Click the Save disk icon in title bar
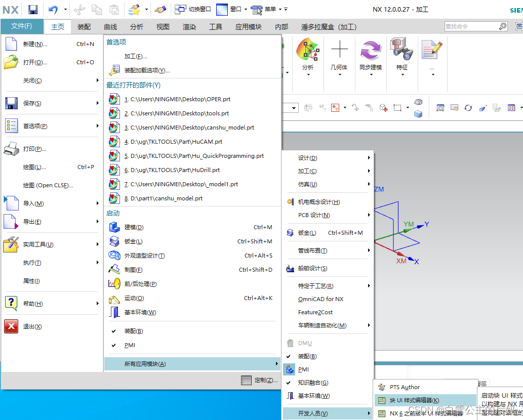Image resolution: width=523 pixels, height=420 pixels. pos(33,10)
